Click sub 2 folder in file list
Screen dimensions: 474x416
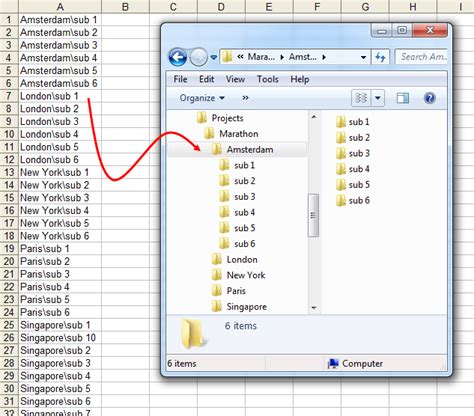tap(353, 138)
